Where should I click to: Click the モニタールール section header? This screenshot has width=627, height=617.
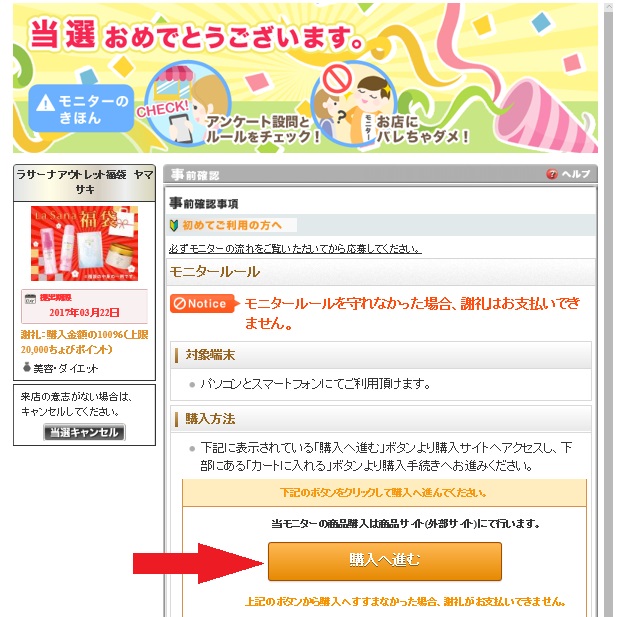coord(381,272)
